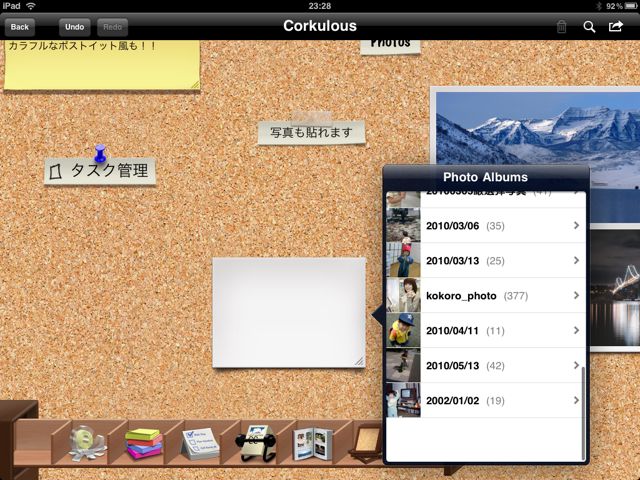
Task: Click the blue push pin
Action: click(100, 153)
